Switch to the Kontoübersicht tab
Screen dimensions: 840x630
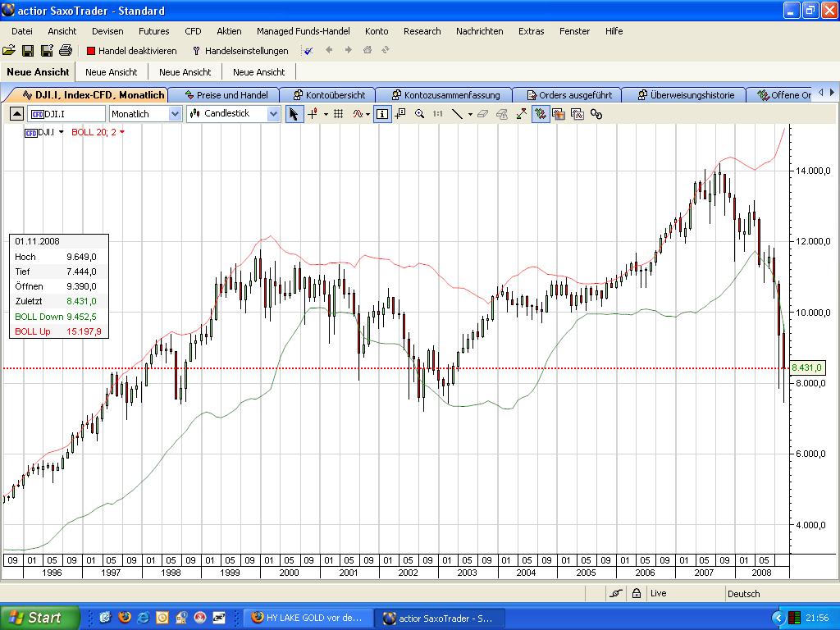[x=329, y=95]
